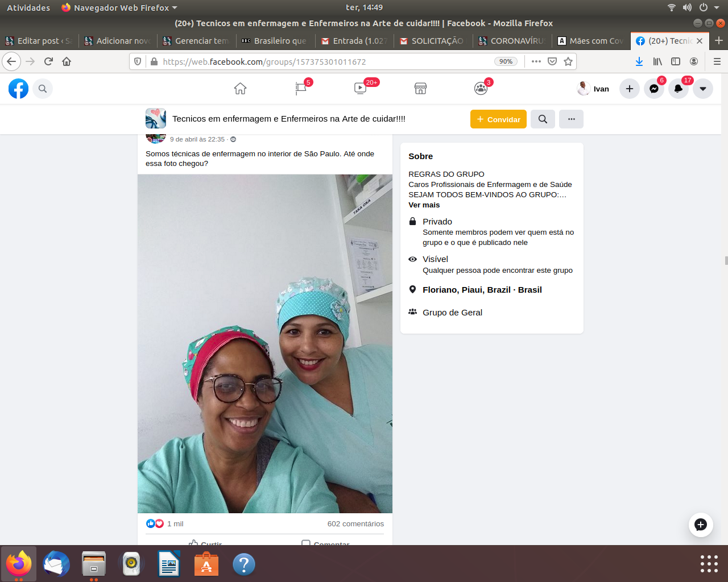Switch to Entrada Gmail tab

(x=354, y=41)
